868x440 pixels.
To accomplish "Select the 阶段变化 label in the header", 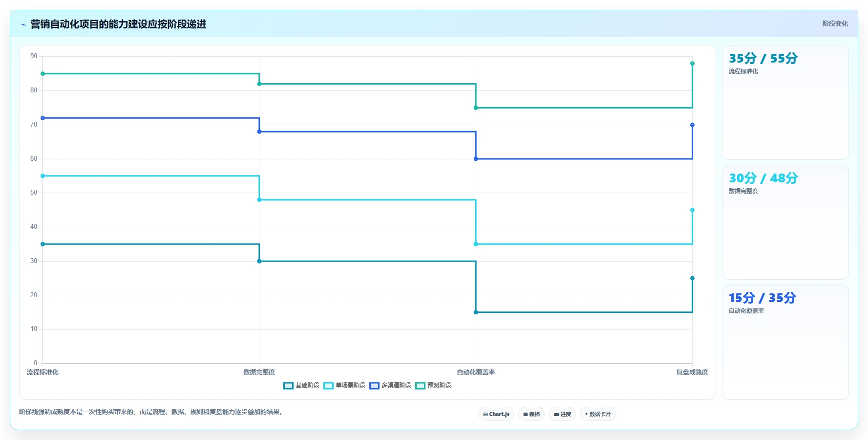I will [835, 23].
